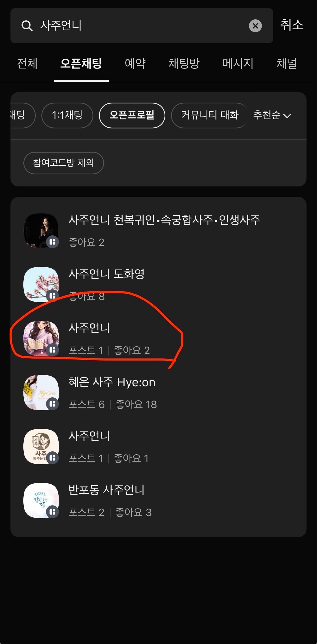
Task: Open cherry blossom avatar of 사주언니 도화영
Action: (x=41, y=284)
